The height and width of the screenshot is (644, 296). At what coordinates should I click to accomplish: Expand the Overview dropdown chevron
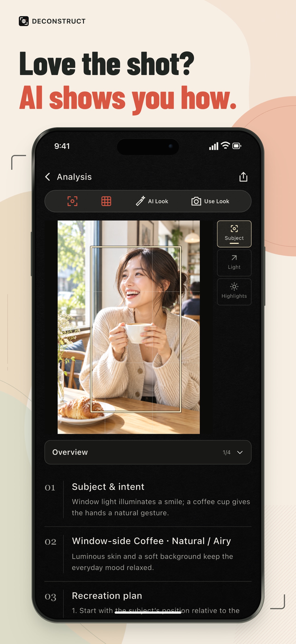pos(240,452)
